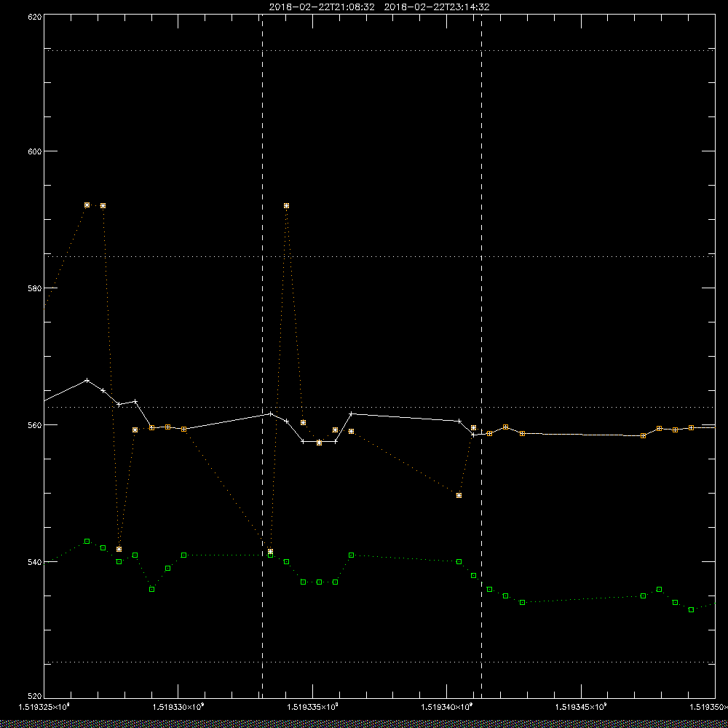Screen dimensions: 728x728
Task: Pick the first vertical dashed time marker
Action: coord(262,356)
